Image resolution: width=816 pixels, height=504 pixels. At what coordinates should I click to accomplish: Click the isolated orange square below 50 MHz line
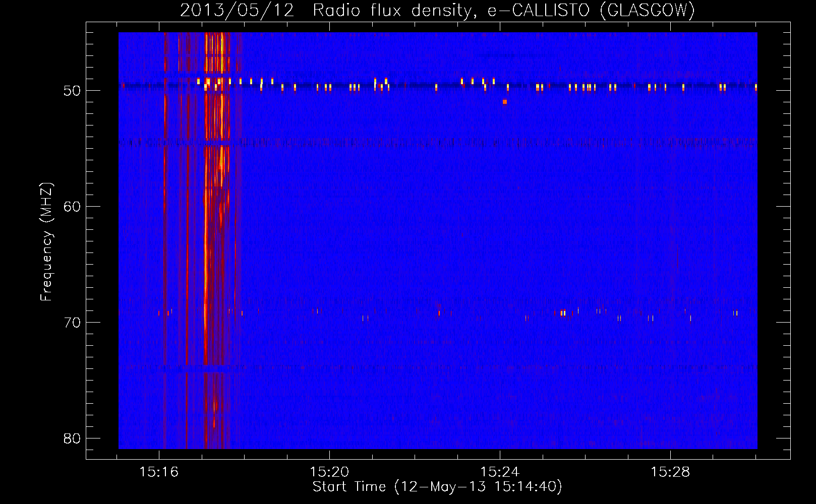(505, 102)
